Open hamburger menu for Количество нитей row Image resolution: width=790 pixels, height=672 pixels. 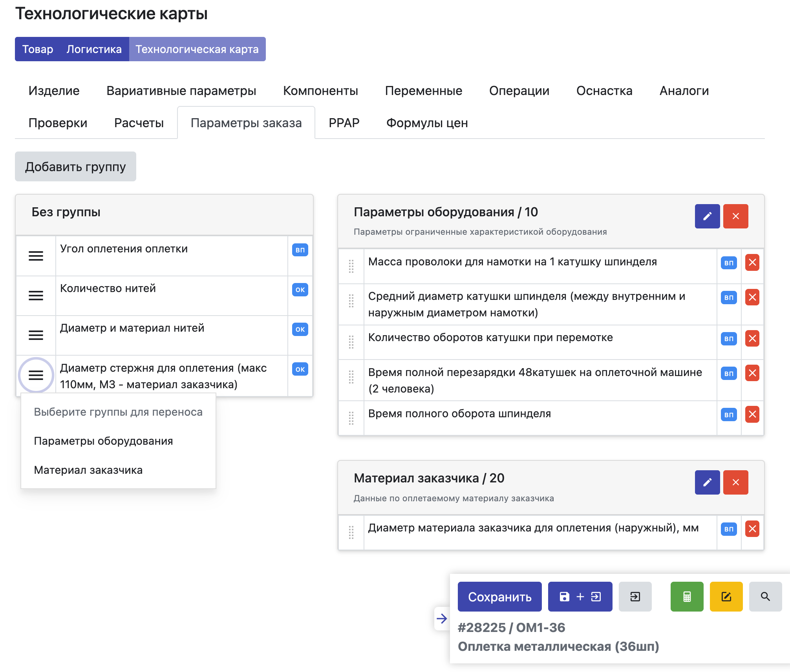[x=36, y=296]
